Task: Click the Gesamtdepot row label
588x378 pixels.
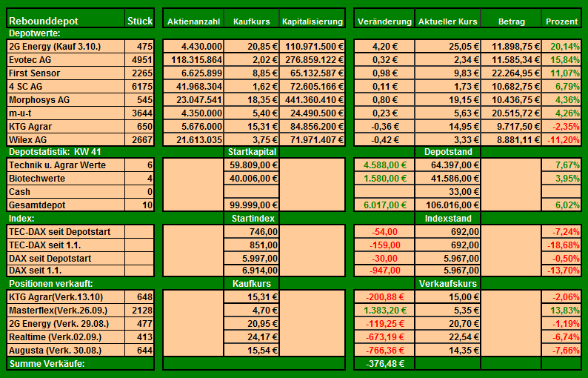Action: (66, 205)
